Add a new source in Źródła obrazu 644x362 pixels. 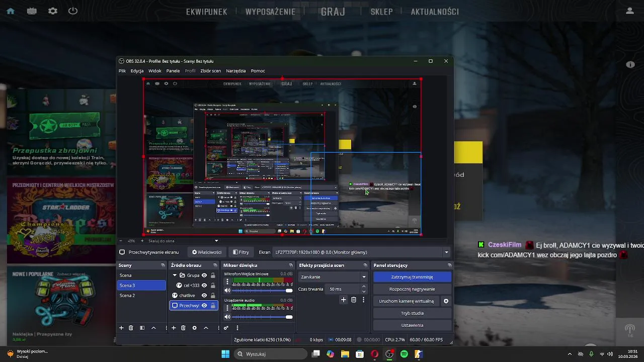coord(174,328)
